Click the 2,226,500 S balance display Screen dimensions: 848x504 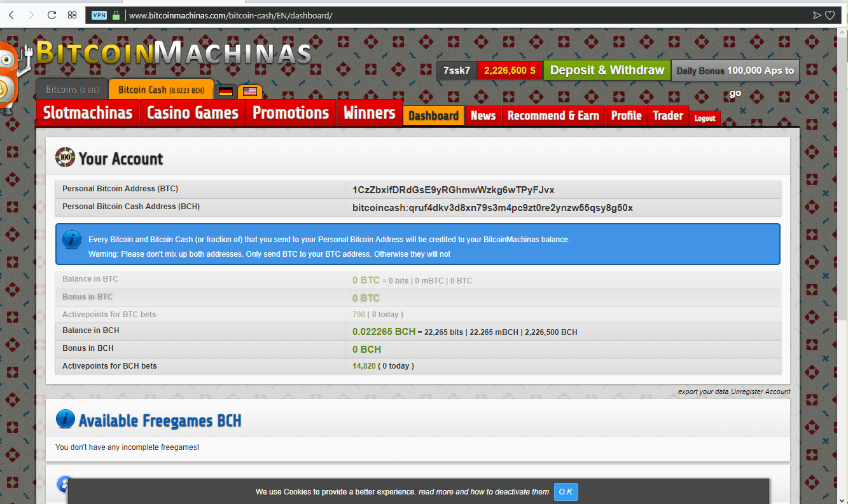[x=510, y=71]
